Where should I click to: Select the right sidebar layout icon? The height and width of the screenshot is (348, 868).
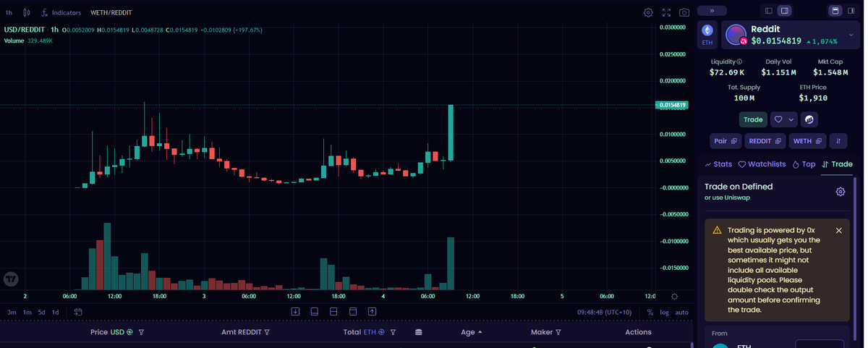pyautogui.click(x=784, y=11)
